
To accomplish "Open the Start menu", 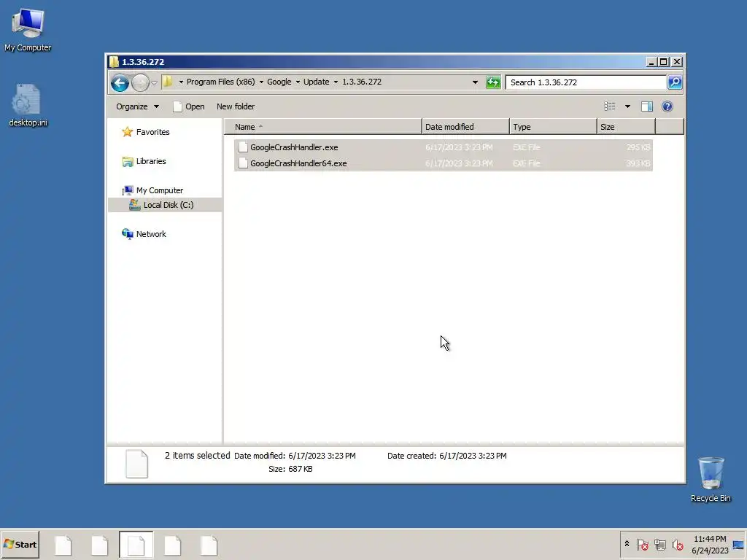I will click(x=20, y=544).
